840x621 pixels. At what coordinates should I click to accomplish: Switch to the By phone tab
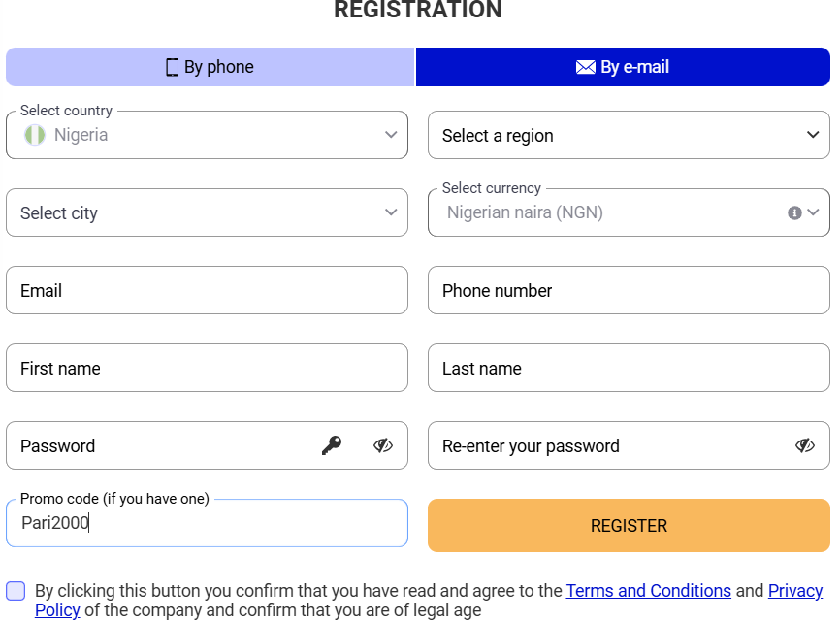[210, 66]
